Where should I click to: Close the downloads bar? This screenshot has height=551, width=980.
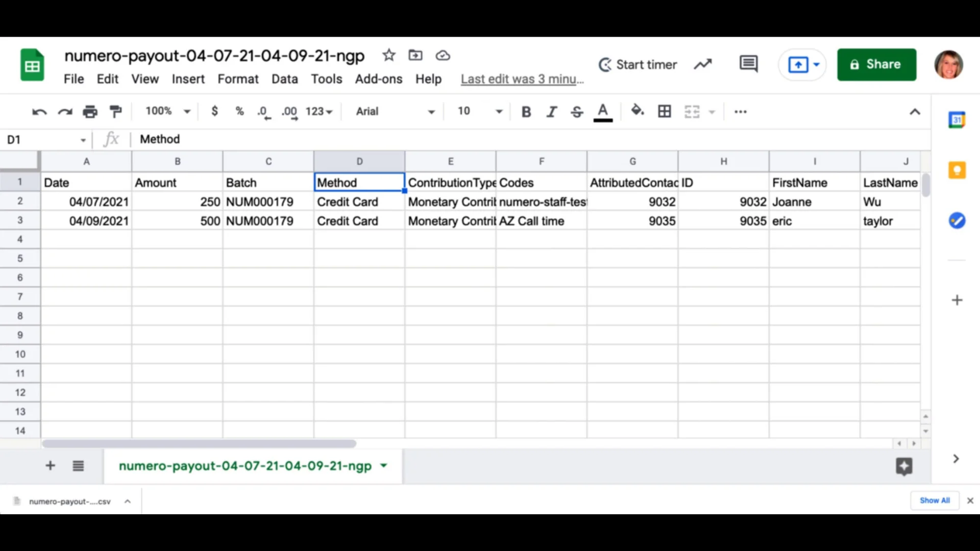970,500
